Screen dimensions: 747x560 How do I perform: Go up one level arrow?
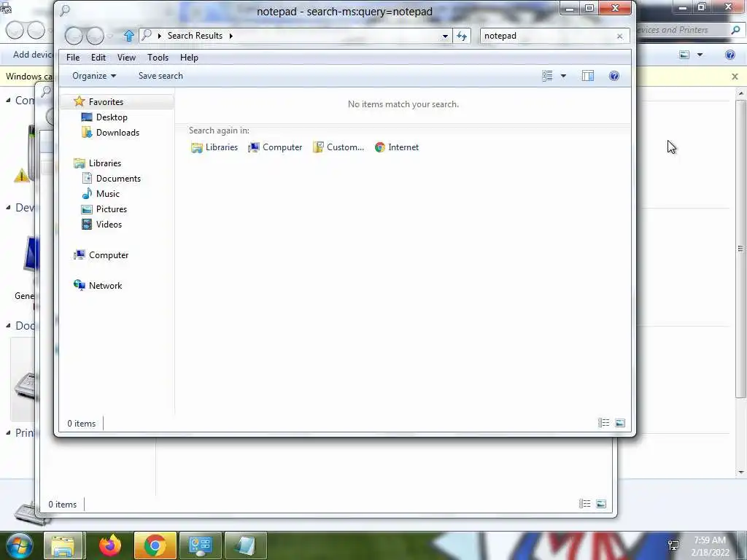coord(128,35)
